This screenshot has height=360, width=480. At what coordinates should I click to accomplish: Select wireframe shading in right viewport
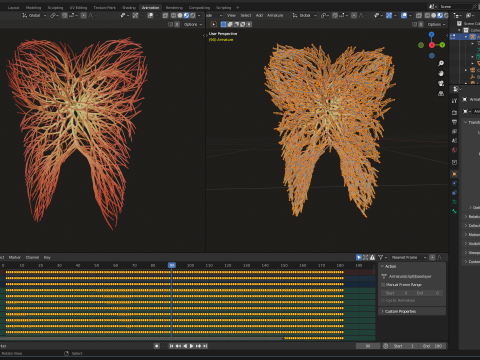coord(427,15)
